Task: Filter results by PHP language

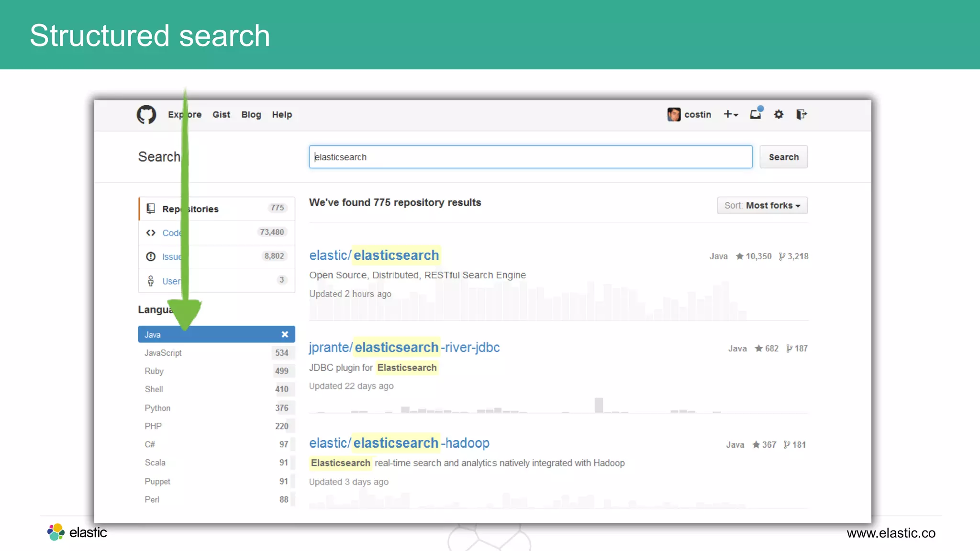Action: tap(217, 426)
